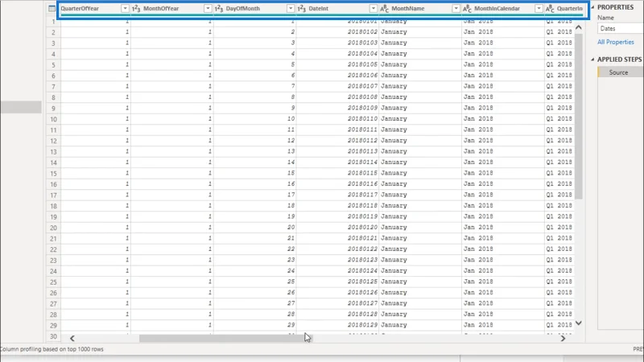Click the QuarterIn column text type icon
This screenshot has height=362, width=644.
coord(551,9)
